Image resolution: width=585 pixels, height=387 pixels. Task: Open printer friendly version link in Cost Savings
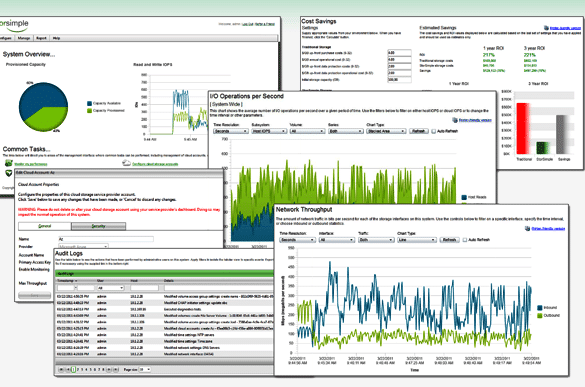[x=566, y=28]
